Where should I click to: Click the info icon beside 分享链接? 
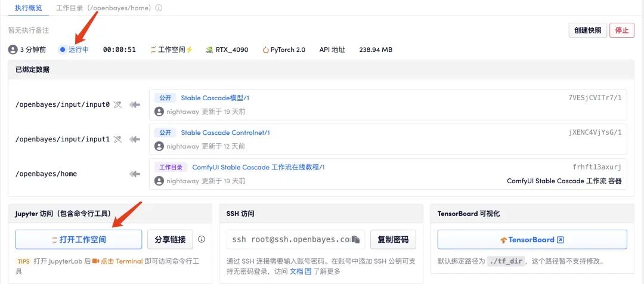pos(202,239)
